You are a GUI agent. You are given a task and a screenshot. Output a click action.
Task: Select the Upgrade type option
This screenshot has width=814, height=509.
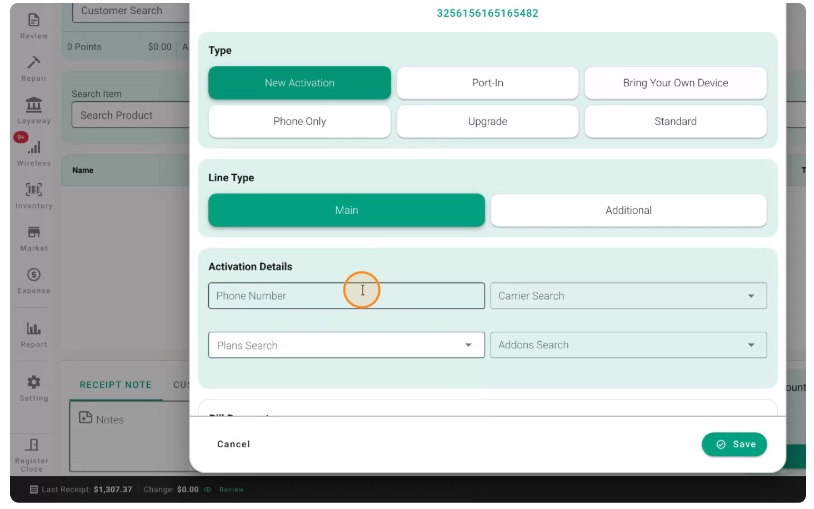pyautogui.click(x=487, y=122)
